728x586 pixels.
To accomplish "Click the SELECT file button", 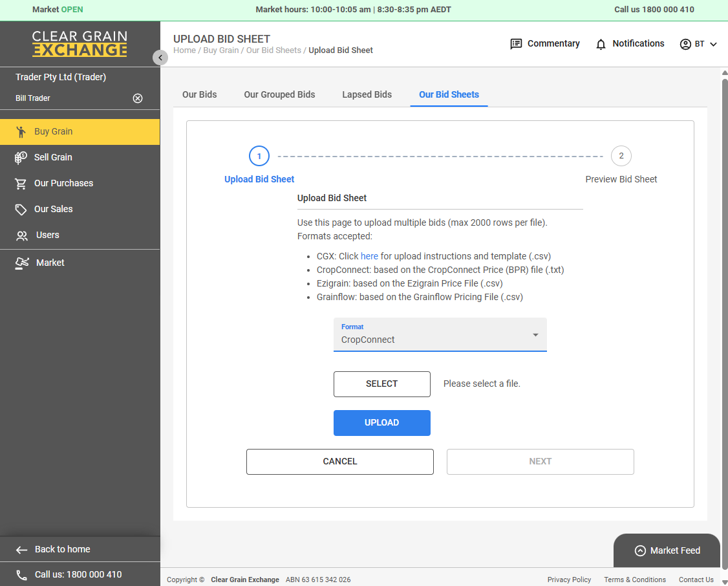I will point(381,384).
